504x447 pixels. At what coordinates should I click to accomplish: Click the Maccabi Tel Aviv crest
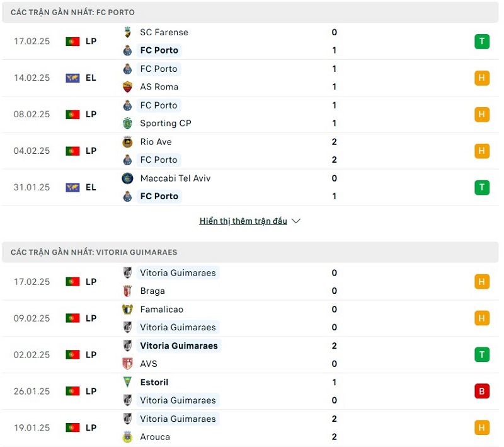tap(128, 178)
